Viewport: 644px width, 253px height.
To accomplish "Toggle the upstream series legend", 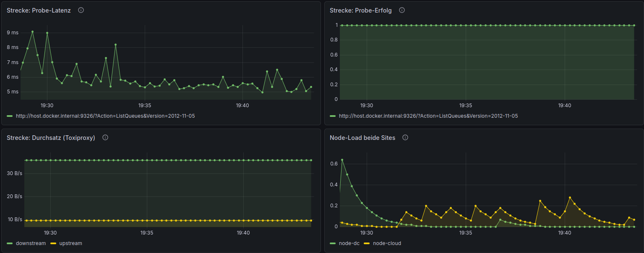I will [x=70, y=243].
